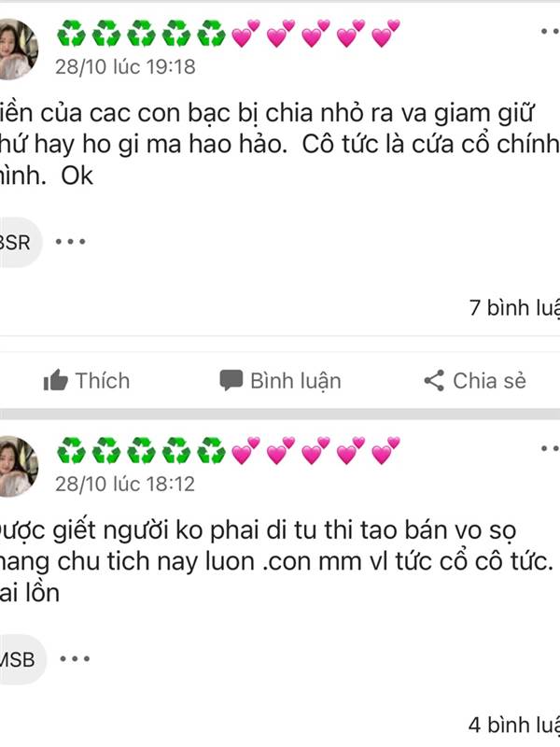This screenshot has width=560, height=747.
Task: View the 4 bình luận comments
Action: click(x=514, y=725)
